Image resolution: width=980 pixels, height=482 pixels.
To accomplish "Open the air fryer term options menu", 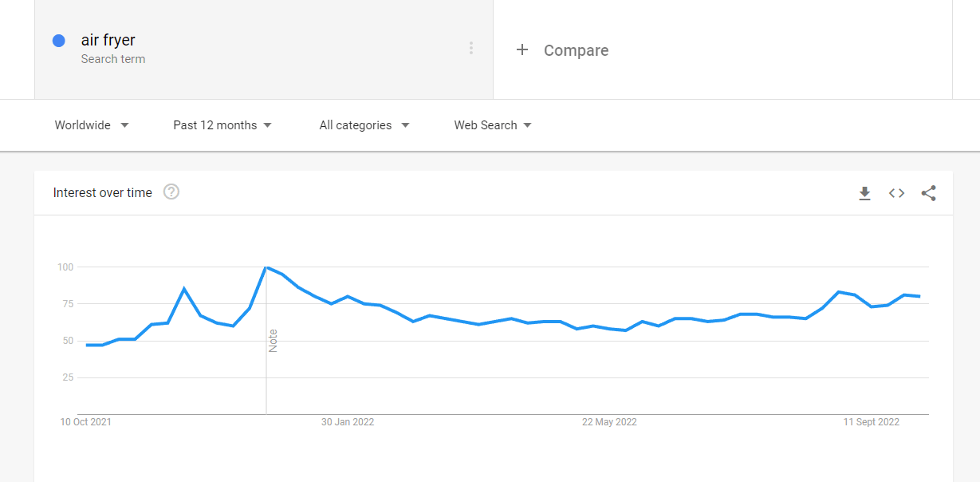I will click(x=471, y=48).
